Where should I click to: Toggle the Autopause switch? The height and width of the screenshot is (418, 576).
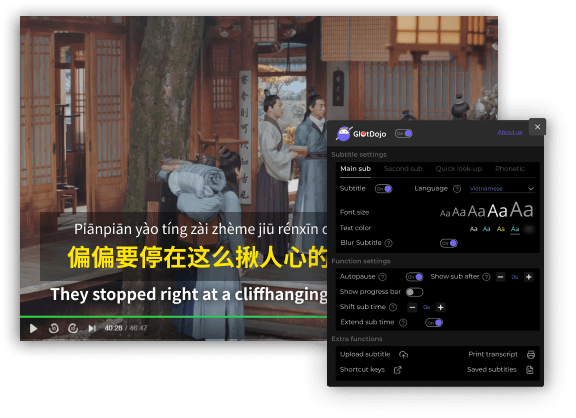point(414,277)
